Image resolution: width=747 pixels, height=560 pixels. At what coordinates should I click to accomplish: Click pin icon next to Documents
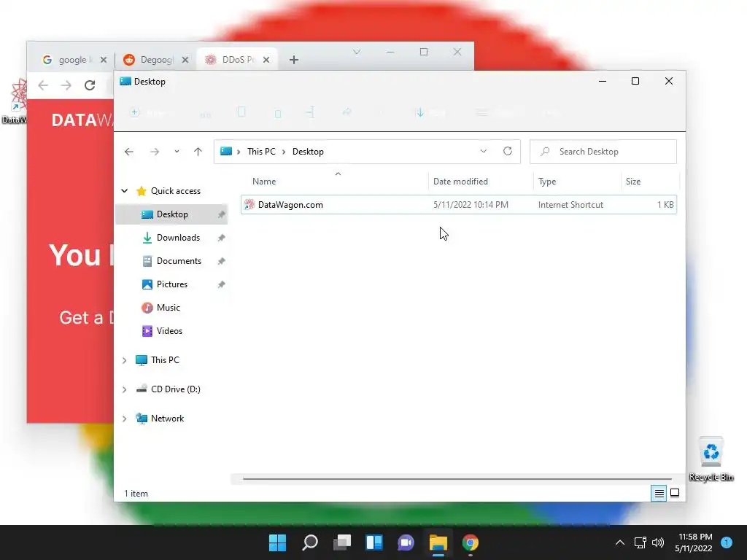pos(221,261)
